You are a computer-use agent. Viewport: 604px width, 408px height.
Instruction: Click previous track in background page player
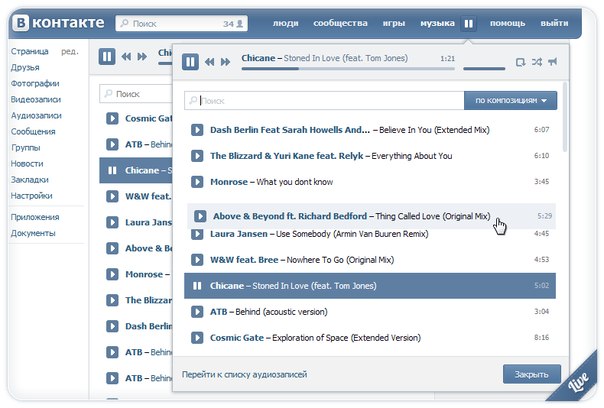(126, 57)
